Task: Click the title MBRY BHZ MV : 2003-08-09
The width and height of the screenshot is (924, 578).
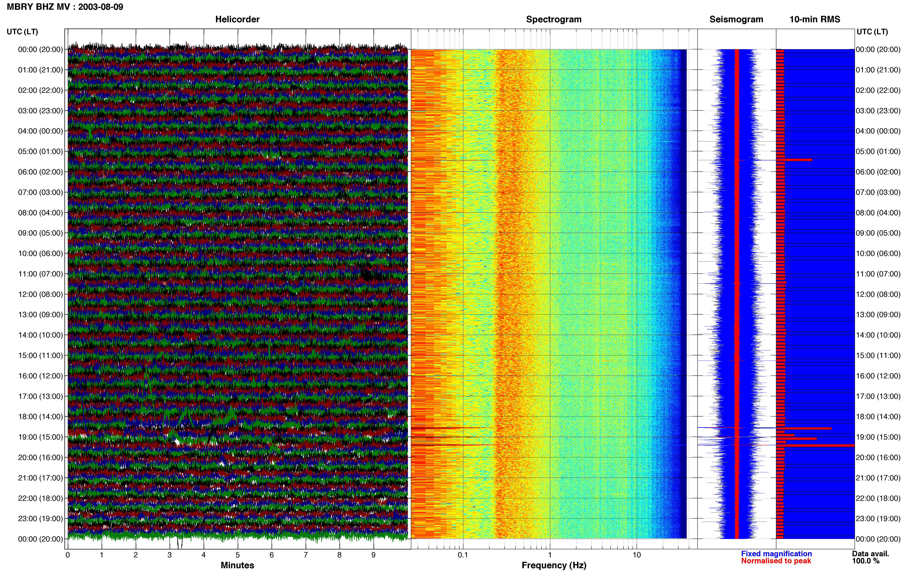Action: pyautogui.click(x=65, y=7)
